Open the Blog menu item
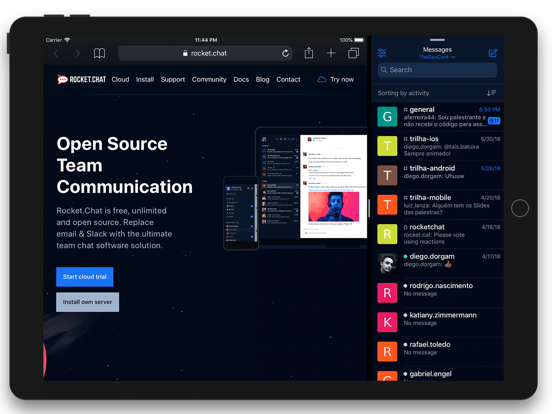The width and height of the screenshot is (552, 414). [263, 80]
